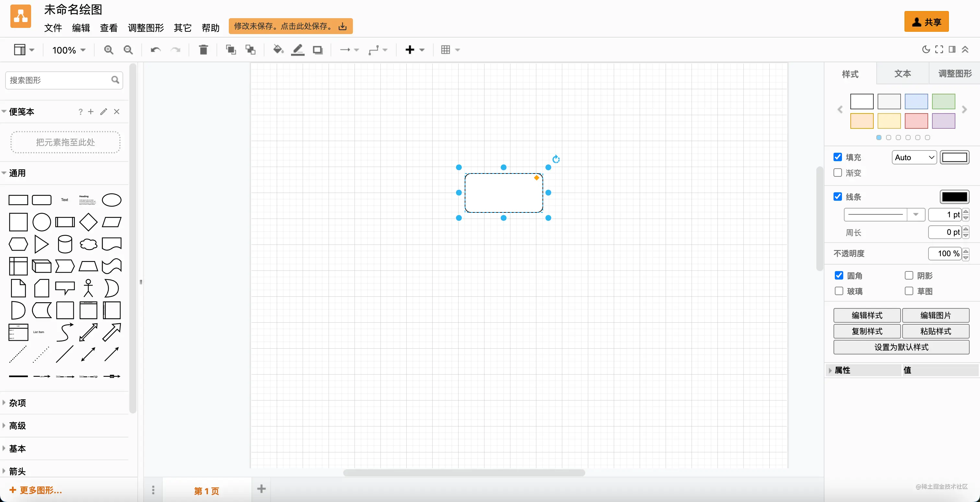Select the cylinder shape in 通用 palette
The height and width of the screenshot is (502, 980).
click(x=65, y=244)
